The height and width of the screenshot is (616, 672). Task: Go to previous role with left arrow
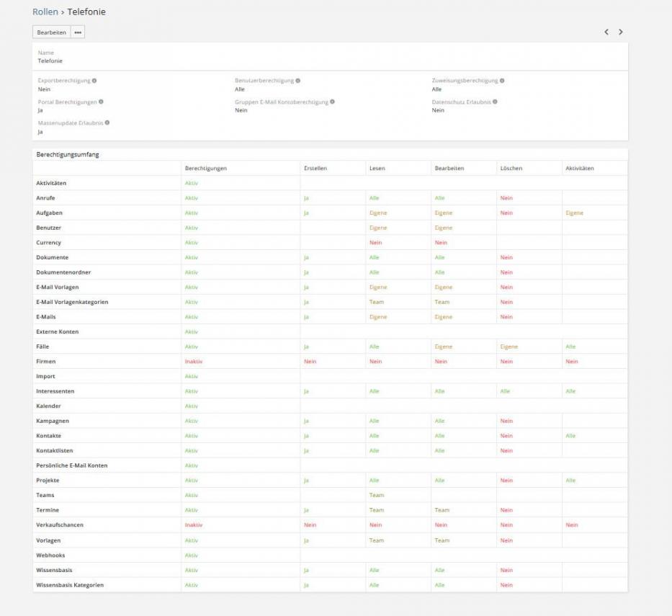click(606, 32)
